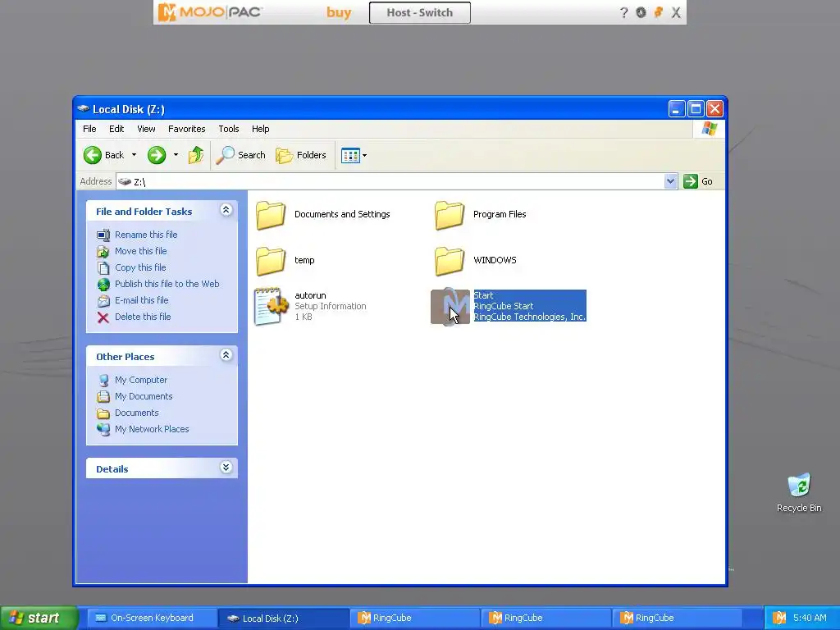The image size is (840, 630).
Task: Go to My Documents link
Action: click(x=144, y=396)
